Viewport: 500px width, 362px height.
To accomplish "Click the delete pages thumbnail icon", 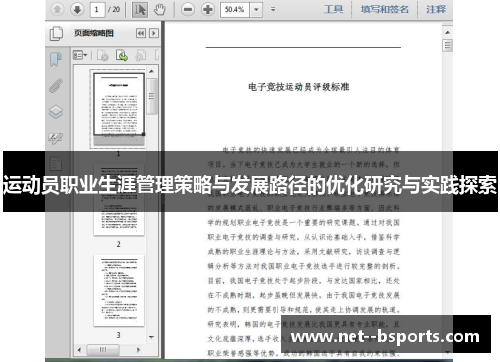I will tap(103, 55).
